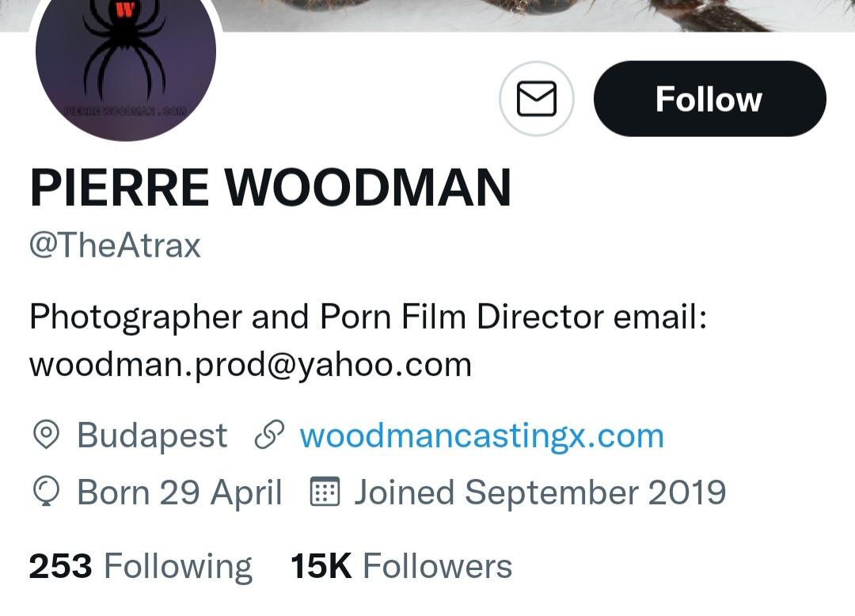855x616 pixels.
Task: Click the watermark text at avatar bottom
Action: point(125,112)
